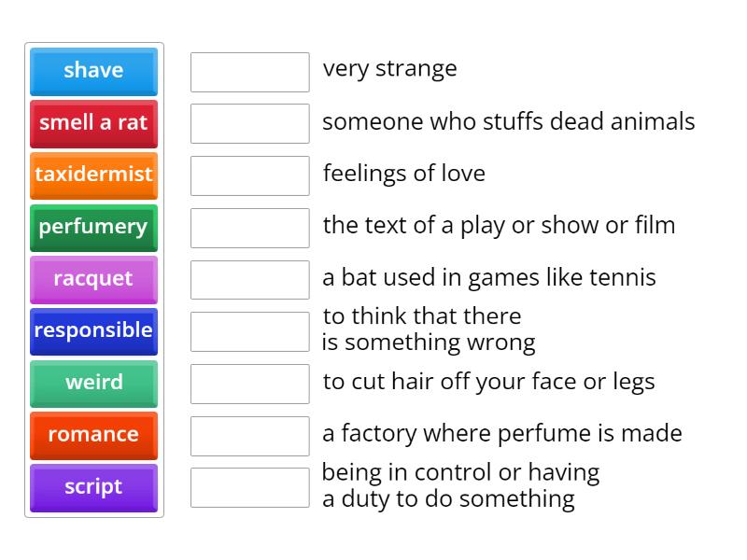Click the blue 'shave' word tile
The width and height of the screenshot is (747, 560).
click(93, 71)
